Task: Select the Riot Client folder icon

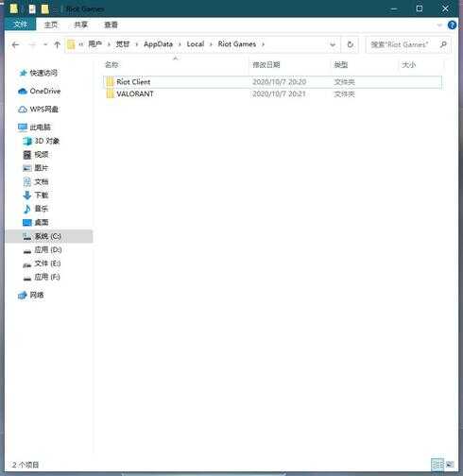Action: point(110,82)
